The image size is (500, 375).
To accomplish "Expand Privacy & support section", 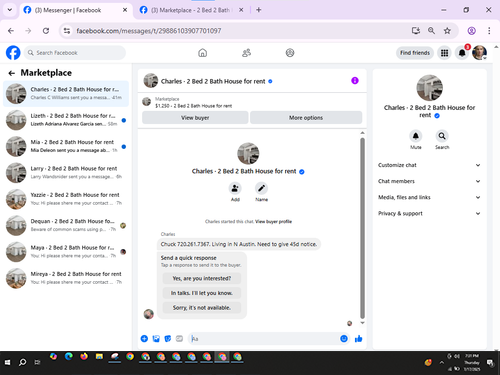I will coord(429,213).
